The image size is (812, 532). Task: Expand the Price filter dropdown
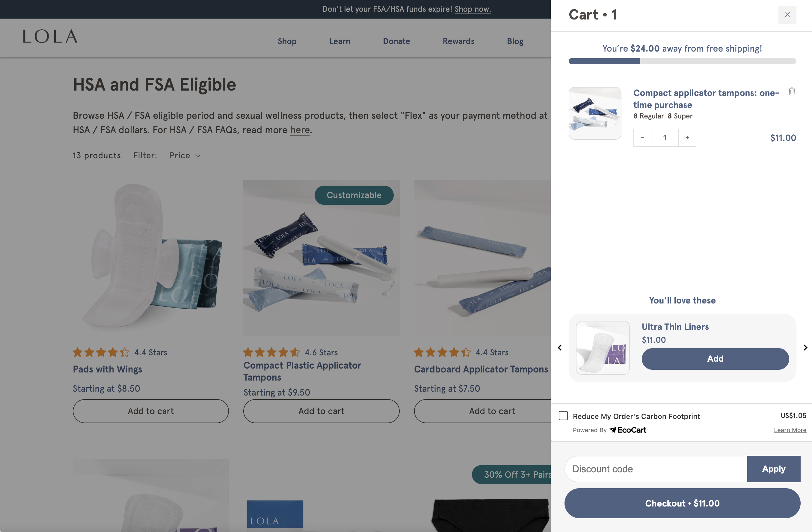coord(185,156)
